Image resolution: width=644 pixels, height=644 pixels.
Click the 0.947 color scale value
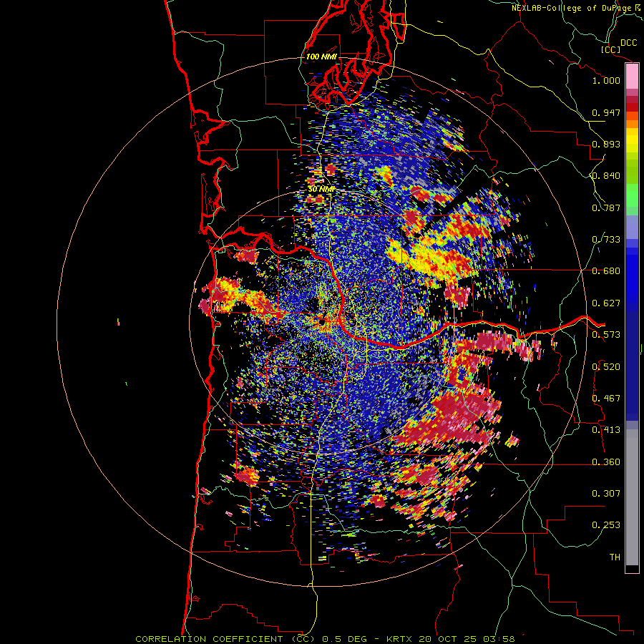point(606,112)
